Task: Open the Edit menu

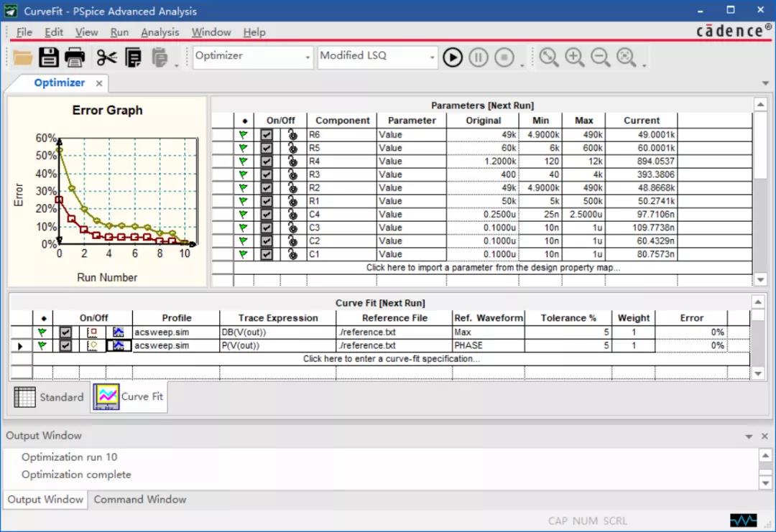Action: pos(53,32)
